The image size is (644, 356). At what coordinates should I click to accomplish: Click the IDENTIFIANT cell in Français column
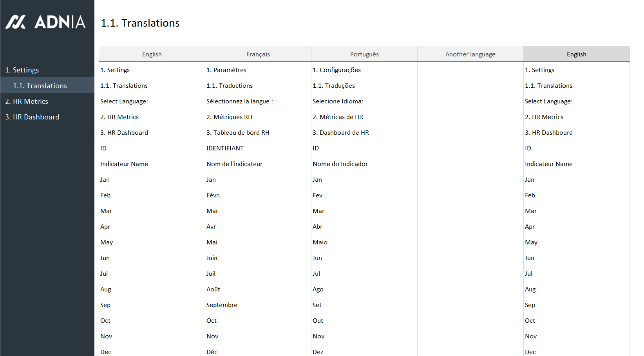click(x=225, y=148)
